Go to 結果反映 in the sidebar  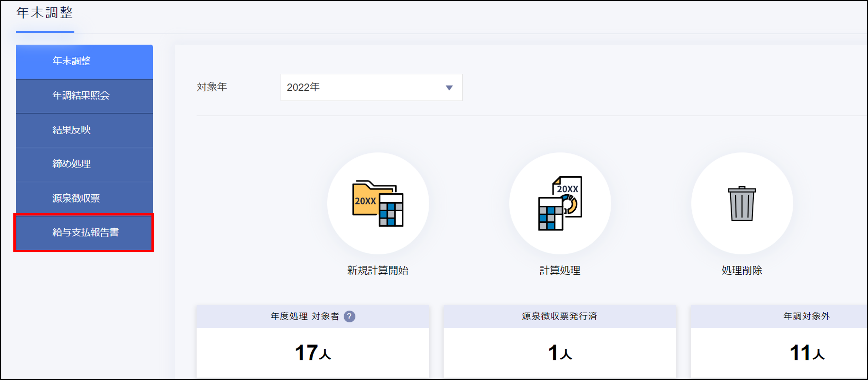pyautogui.click(x=84, y=130)
